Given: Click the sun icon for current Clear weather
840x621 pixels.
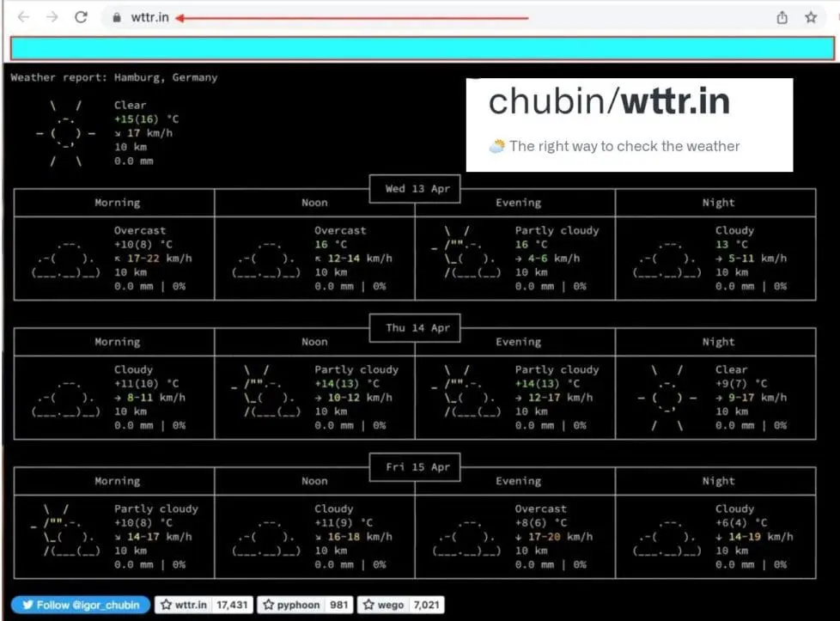Looking at the screenshot, I should [66, 133].
